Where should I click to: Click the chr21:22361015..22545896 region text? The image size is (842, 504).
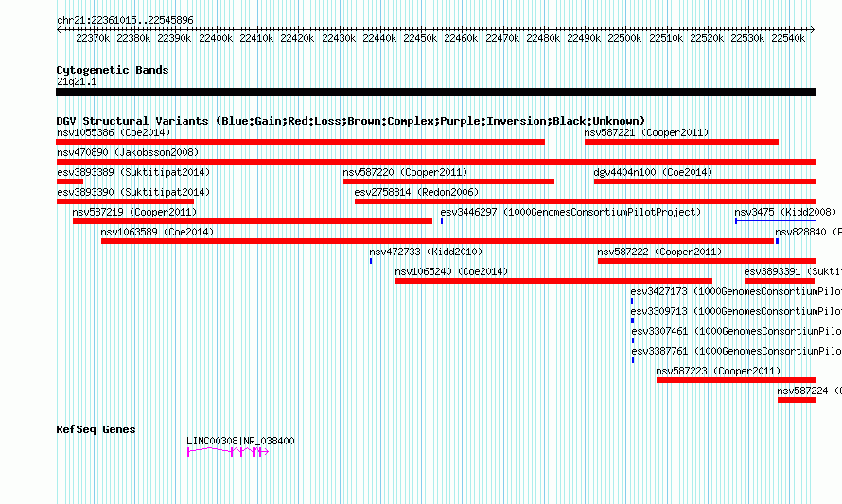(125, 20)
